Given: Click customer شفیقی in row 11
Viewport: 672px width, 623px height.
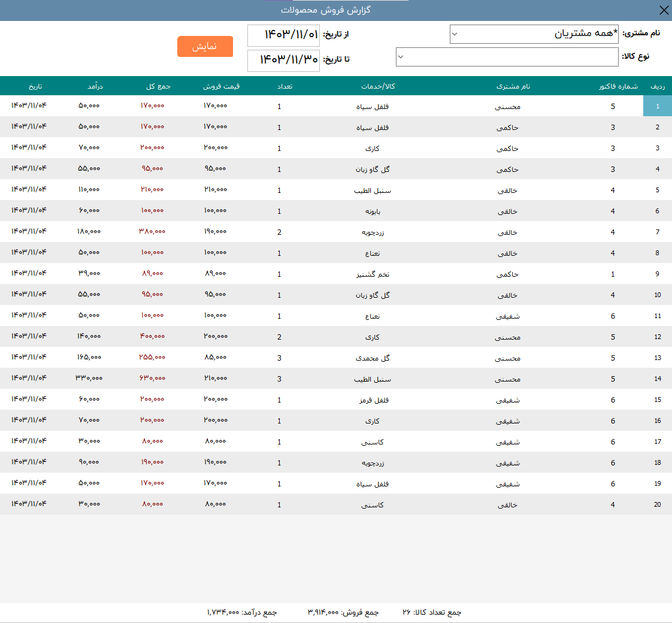Looking at the screenshot, I should 507,316.
